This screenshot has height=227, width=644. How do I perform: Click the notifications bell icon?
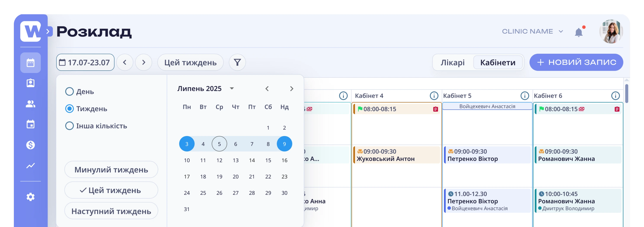point(578,32)
